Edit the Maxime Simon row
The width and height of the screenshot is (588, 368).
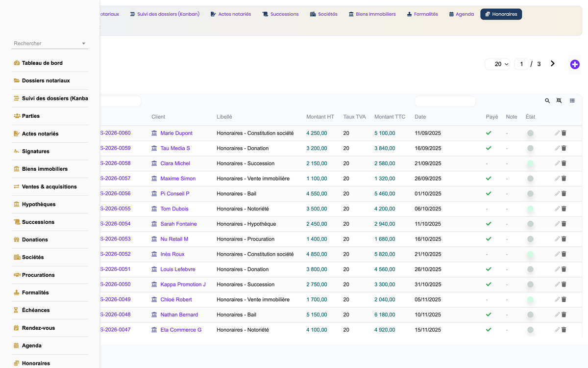557,179
